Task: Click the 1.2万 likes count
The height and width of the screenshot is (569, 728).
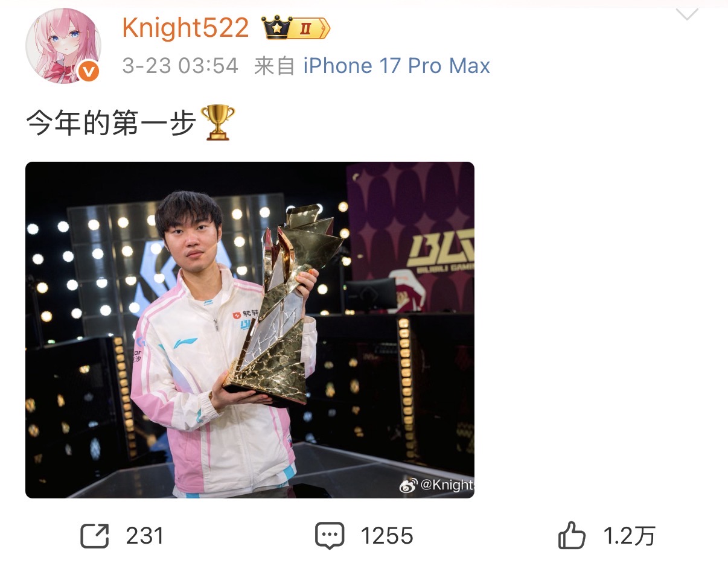Action: point(630,536)
